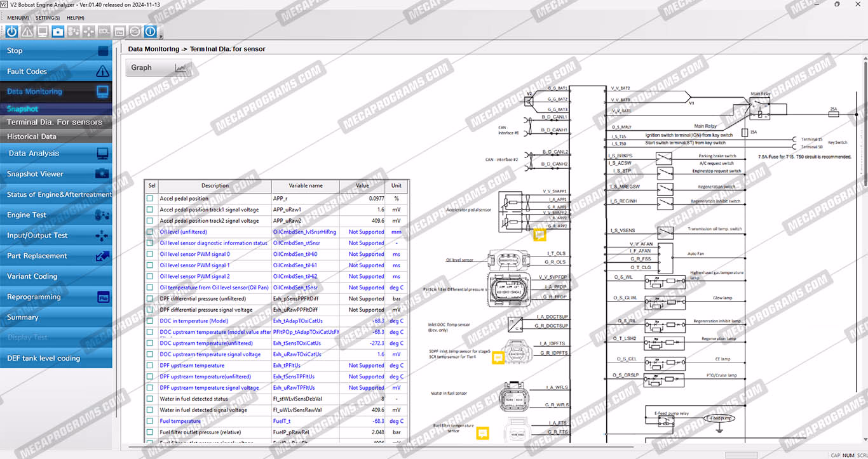
Task: Select variable name APP_uRaw1 cell
Action: (x=306, y=210)
